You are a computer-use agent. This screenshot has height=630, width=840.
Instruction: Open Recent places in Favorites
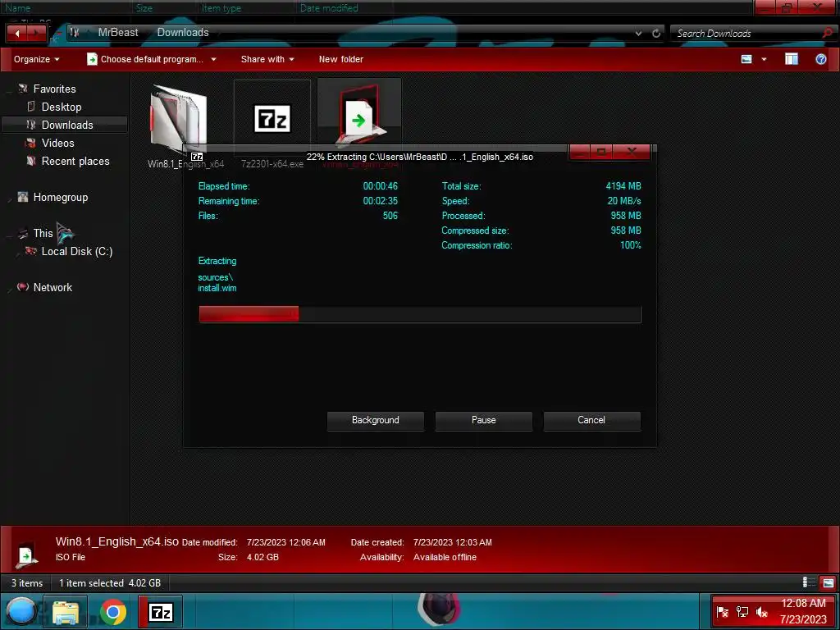[75, 162]
